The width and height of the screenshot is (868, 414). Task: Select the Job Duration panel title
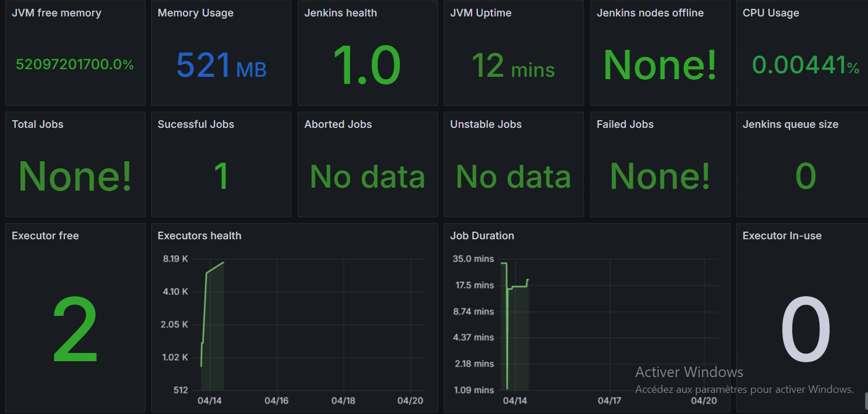point(482,236)
